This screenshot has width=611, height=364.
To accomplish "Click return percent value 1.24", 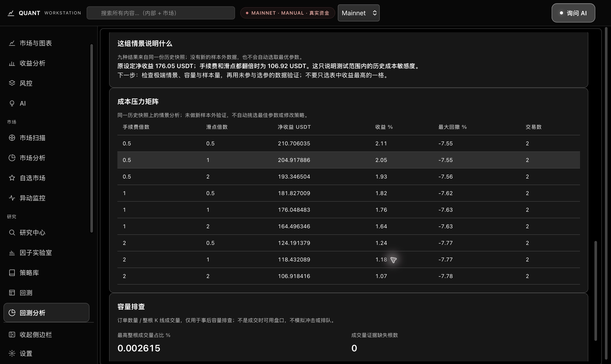I will point(381,243).
